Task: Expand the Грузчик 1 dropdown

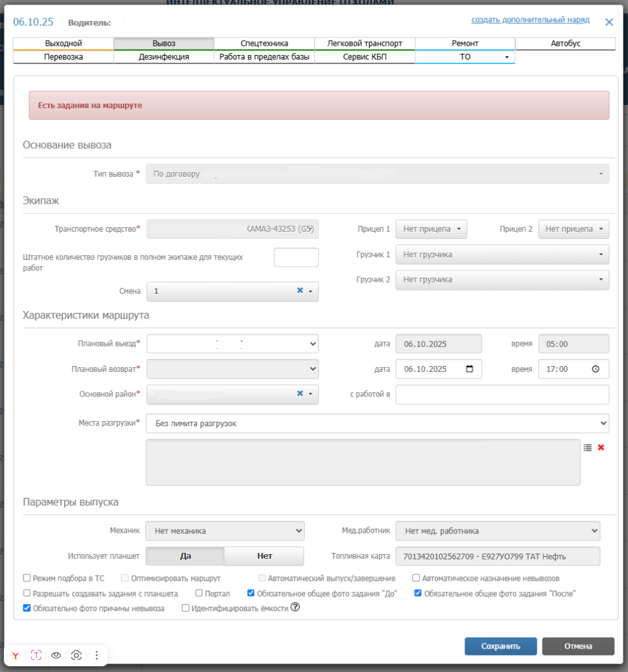Action: [502, 255]
